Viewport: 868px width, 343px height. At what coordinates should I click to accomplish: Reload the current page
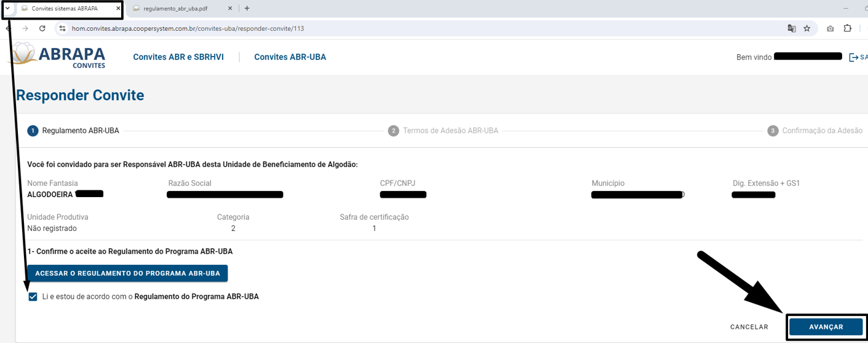(x=42, y=28)
